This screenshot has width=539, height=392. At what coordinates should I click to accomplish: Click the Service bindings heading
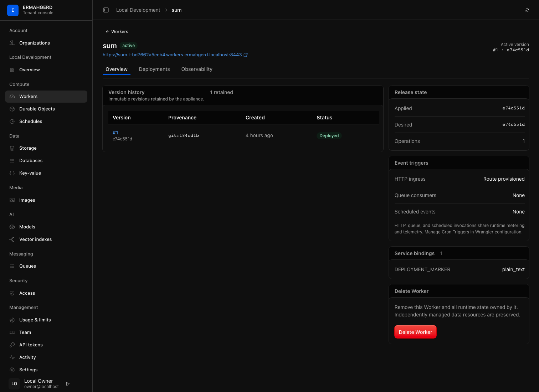[415, 253]
